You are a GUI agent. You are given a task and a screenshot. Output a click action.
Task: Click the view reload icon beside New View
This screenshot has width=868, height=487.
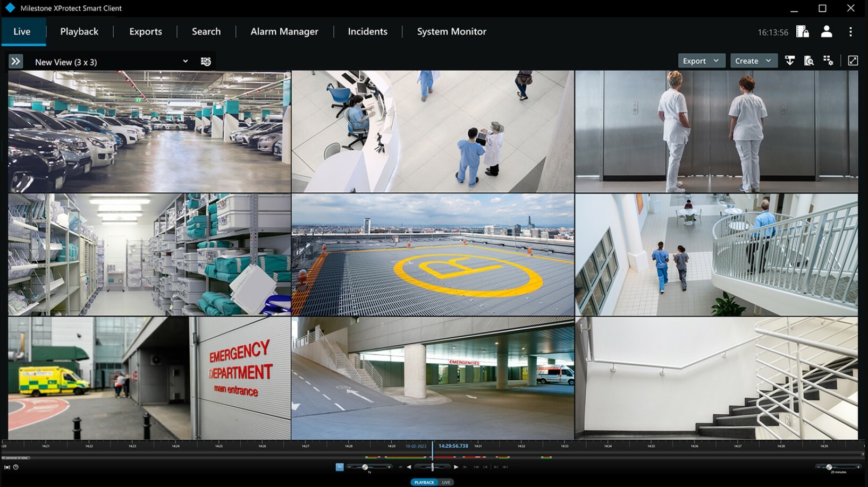pos(206,62)
